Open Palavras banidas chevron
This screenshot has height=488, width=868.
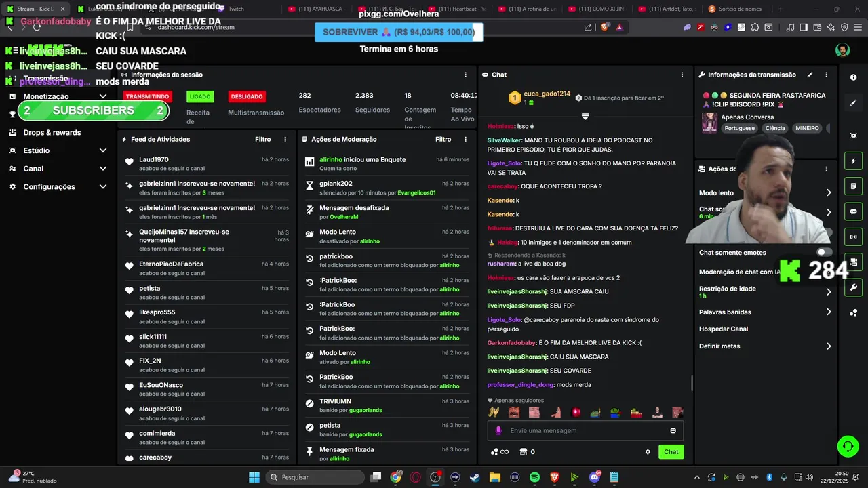(829, 312)
